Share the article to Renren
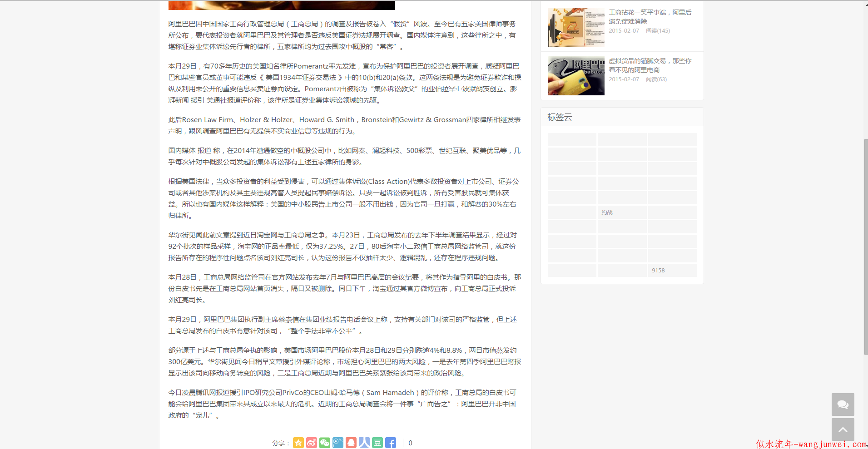The image size is (868, 449). point(364,443)
